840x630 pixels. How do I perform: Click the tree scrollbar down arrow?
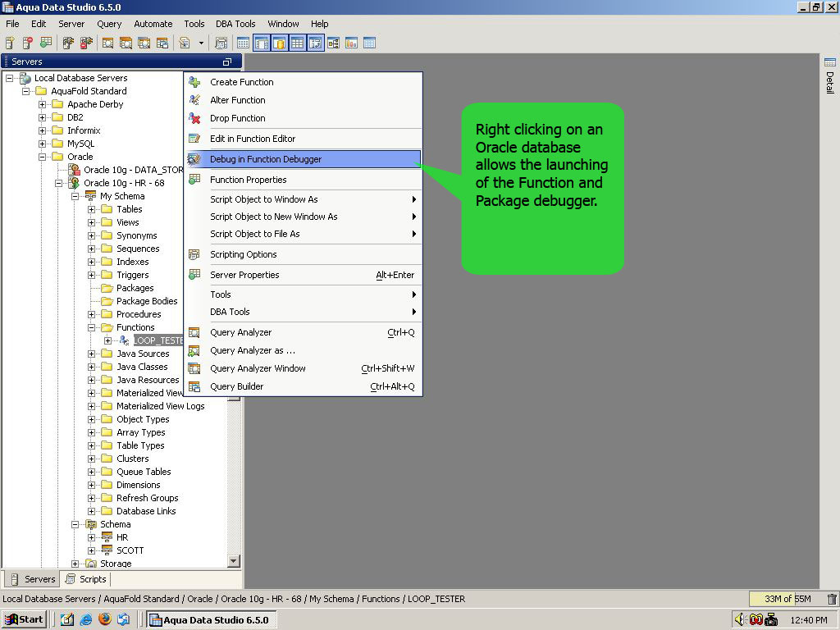pyautogui.click(x=234, y=561)
